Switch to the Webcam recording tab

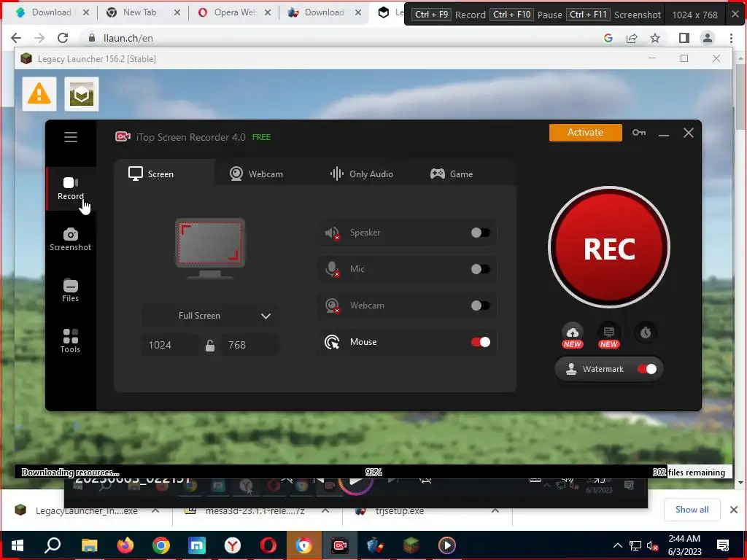click(256, 174)
